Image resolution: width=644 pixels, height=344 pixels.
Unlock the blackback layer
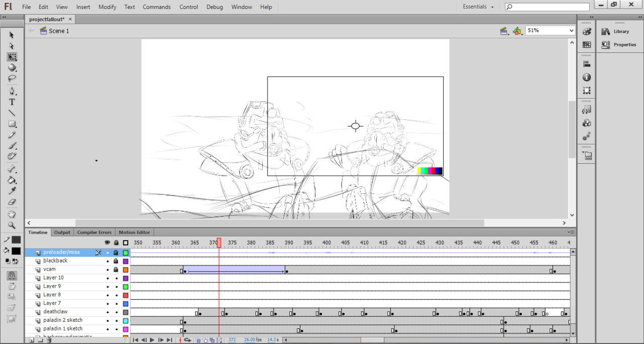(116, 261)
